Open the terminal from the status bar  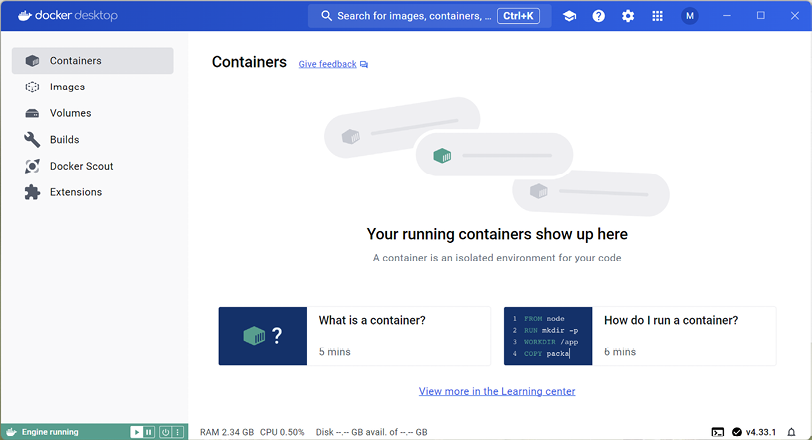718,432
